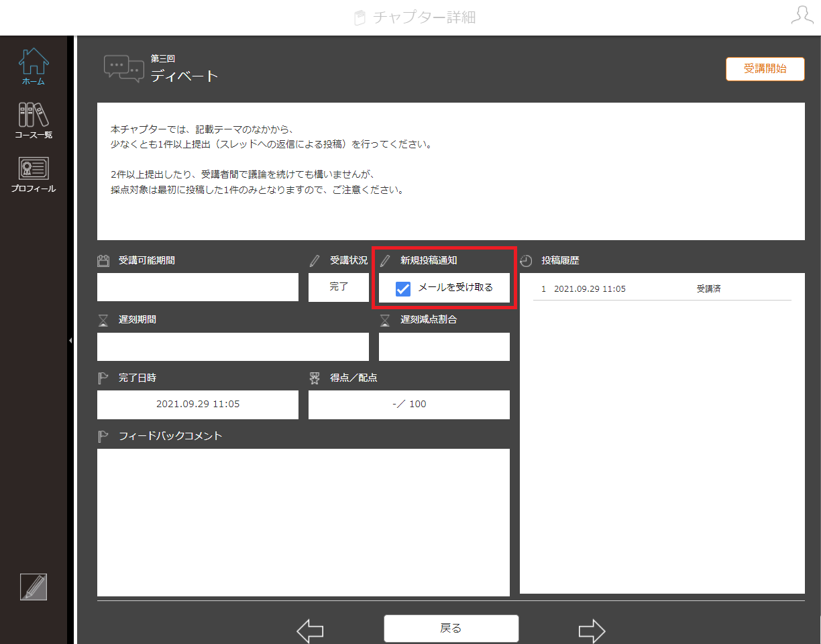Click the description line starting 本チャプターでは
The width and height of the screenshot is (821, 644).
pos(203,129)
